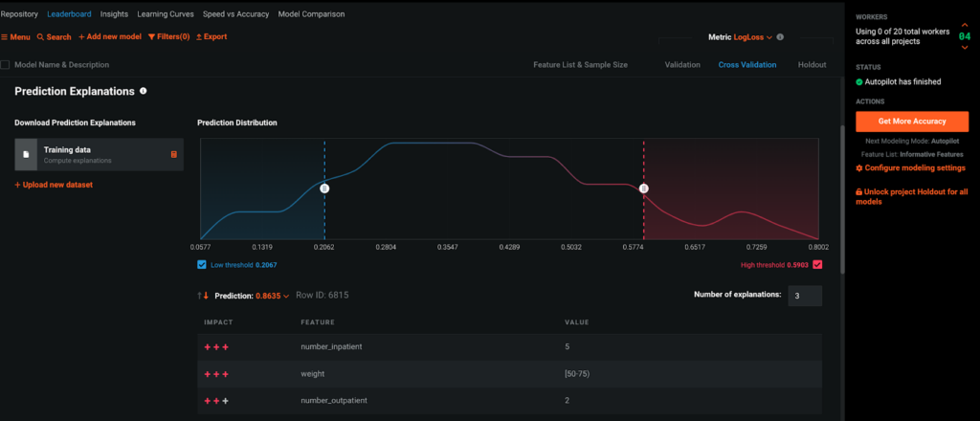980x421 pixels.
Task: Toggle the select-all checkbox by Model Name & Description
Action: pos(5,65)
